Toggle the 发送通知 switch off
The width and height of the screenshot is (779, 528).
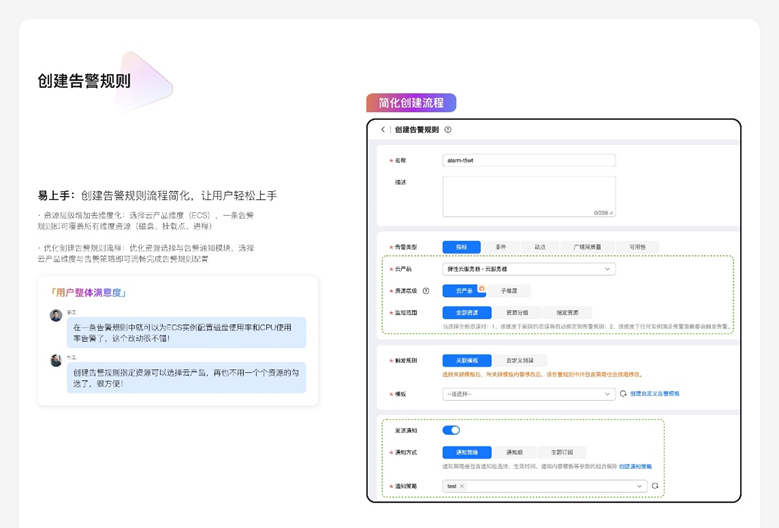[x=451, y=430]
